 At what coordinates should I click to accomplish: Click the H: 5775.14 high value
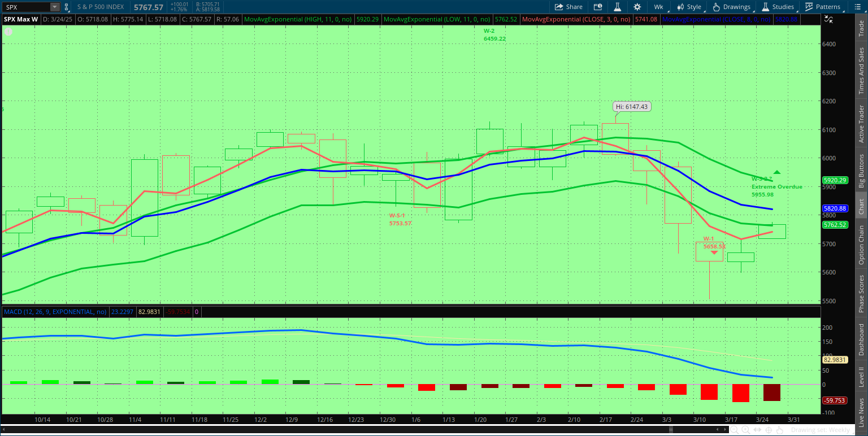click(x=128, y=19)
